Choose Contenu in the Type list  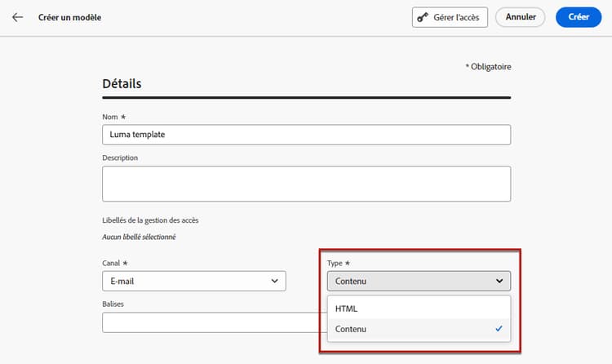point(351,329)
